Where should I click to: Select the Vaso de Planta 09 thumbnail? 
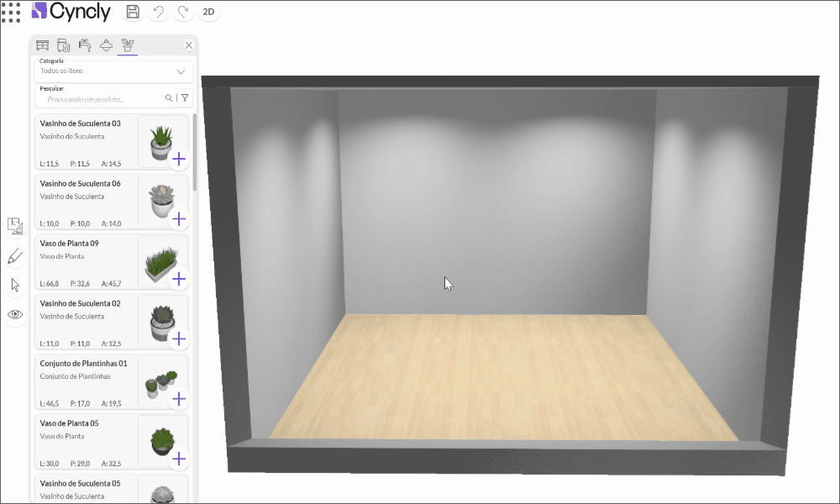click(161, 262)
